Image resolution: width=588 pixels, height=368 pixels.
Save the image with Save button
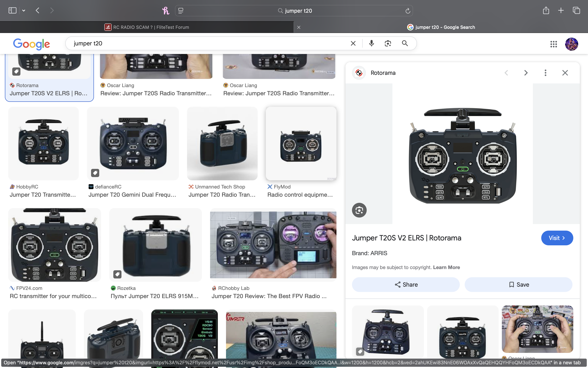(x=519, y=285)
